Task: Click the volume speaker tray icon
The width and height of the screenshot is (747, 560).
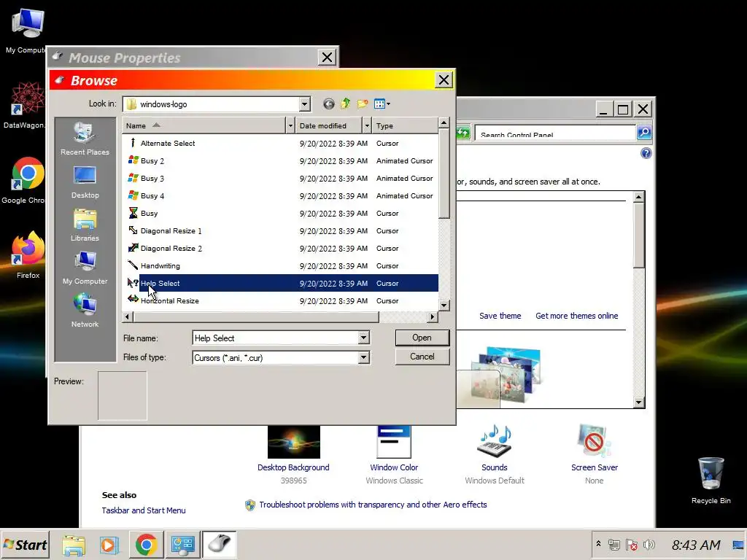Action: click(x=649, y=545)
